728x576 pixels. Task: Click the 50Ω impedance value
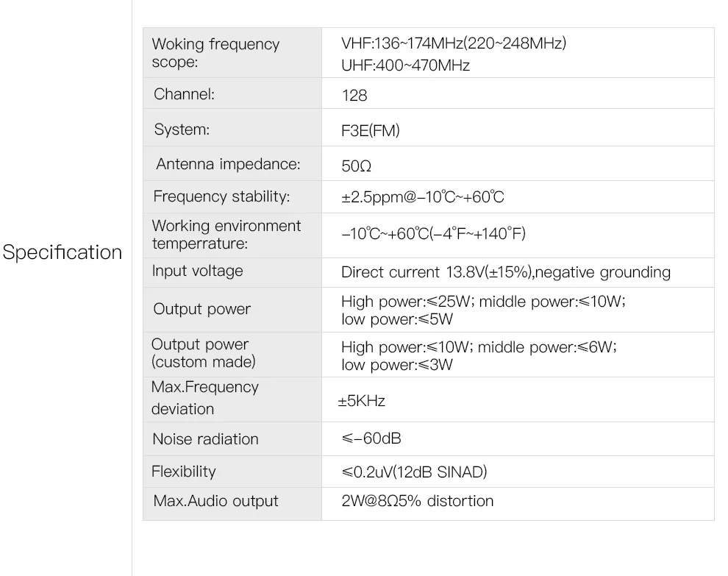[x=356, y=166]
